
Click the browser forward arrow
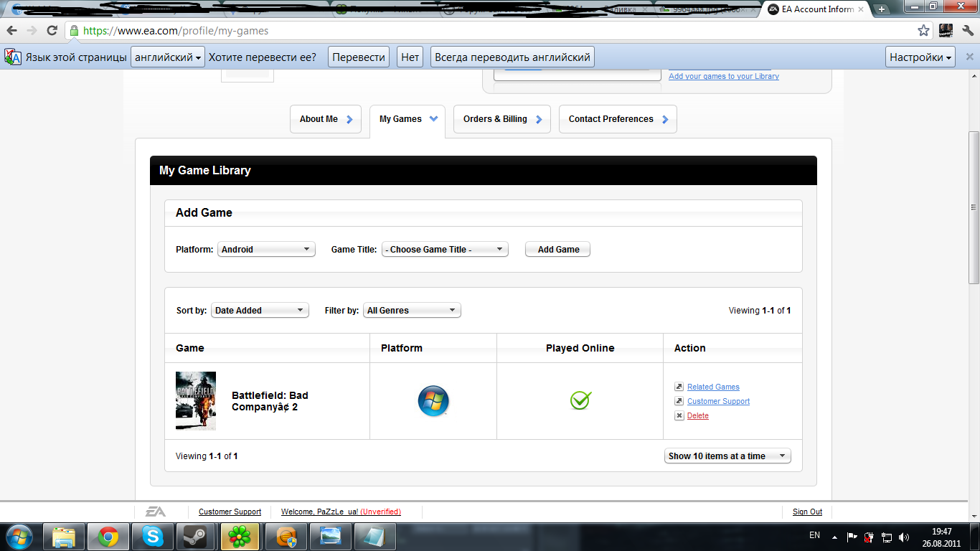[32, 31]
